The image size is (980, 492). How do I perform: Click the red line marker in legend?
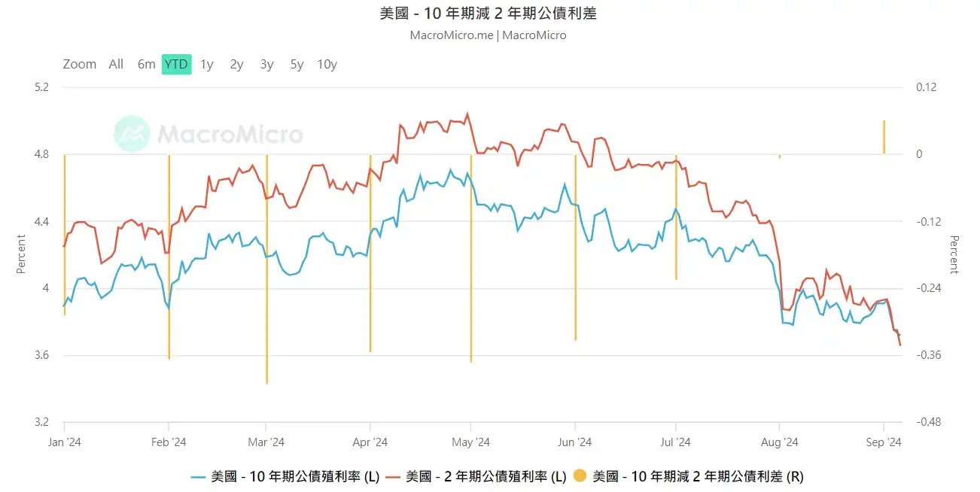click(x=394, y=476)
